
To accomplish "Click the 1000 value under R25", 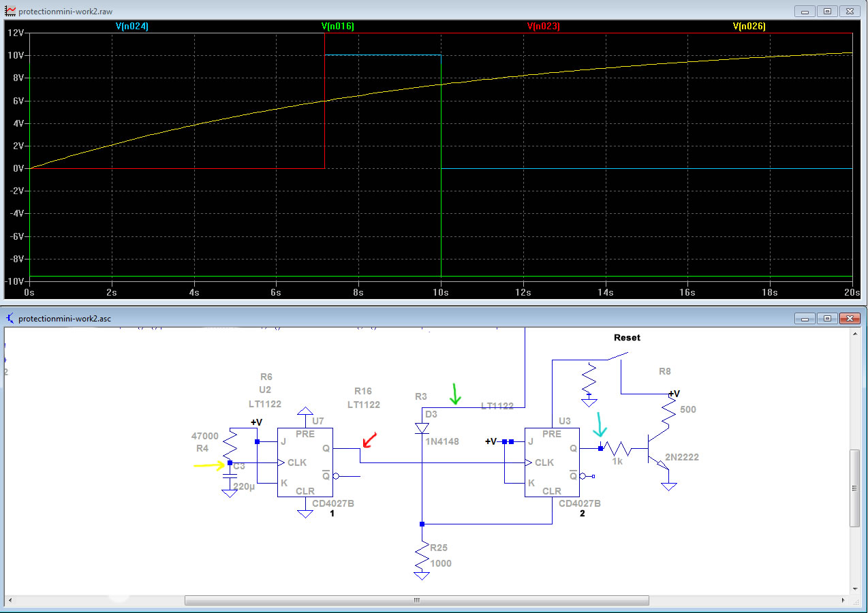I will (441, 563).
